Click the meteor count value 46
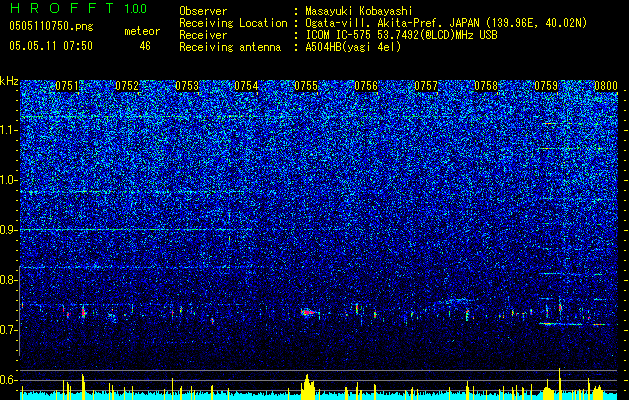Viewport: 629px width, 400px height. coord(145,46)
